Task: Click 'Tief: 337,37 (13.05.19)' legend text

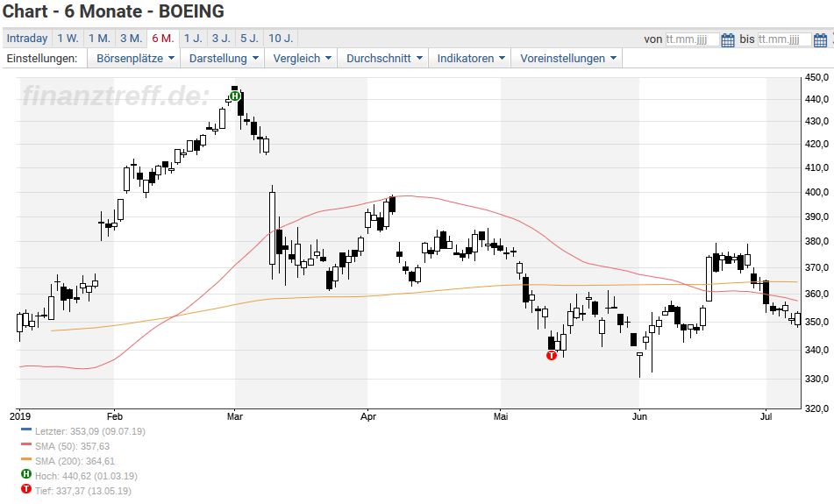Action: tap(83, 491)
